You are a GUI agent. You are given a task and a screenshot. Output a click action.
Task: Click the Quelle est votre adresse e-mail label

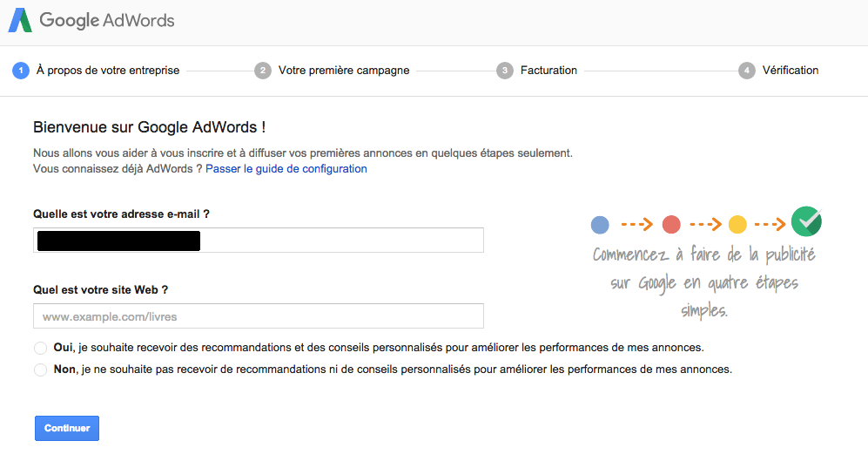click(x=121, y=214)
